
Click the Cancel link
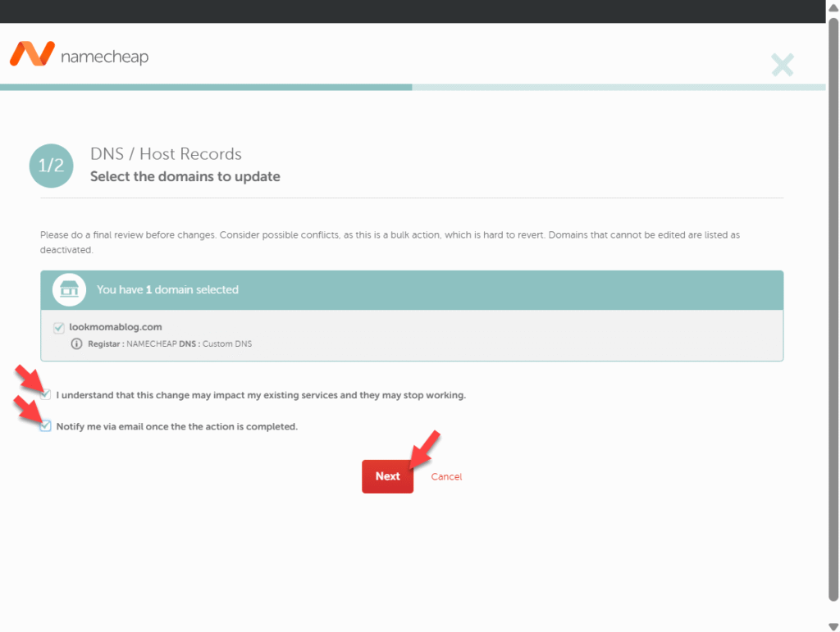click(446, 476)
